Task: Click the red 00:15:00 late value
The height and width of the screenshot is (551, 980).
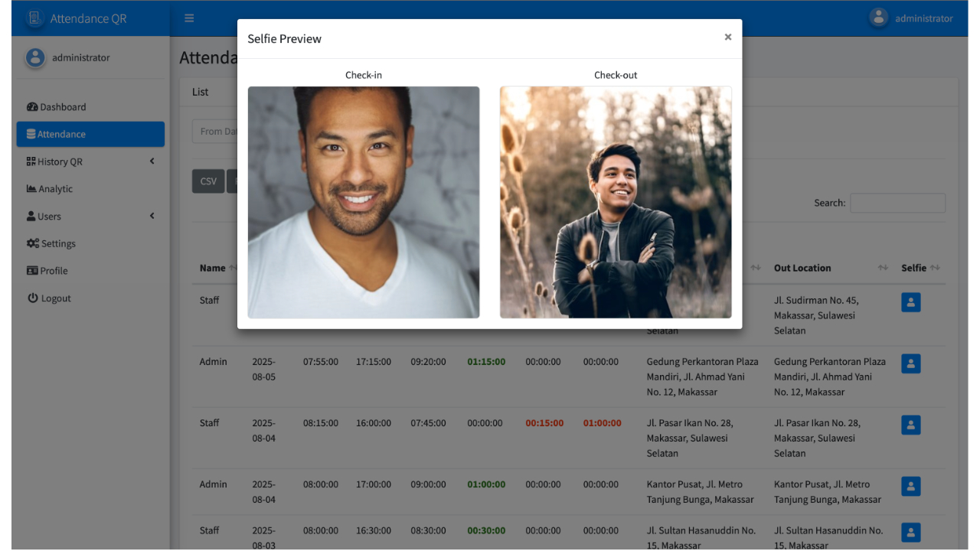Action: (544, 423)
